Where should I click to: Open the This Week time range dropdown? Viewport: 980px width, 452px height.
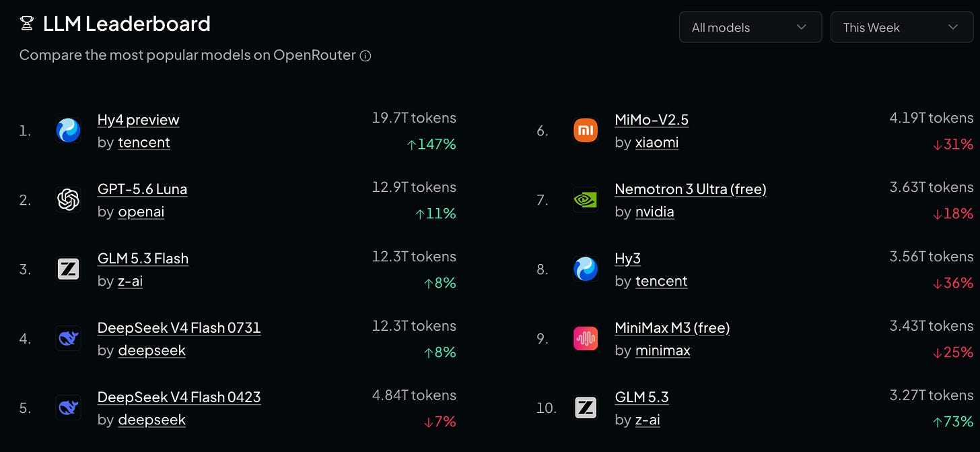tap(902, 27)
